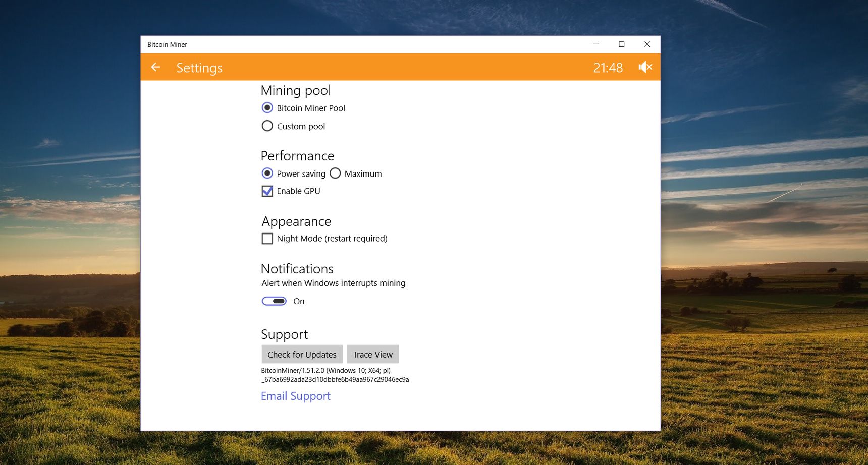The height and width of the screenshot is (465, 868).
Task: Click the BitcoinMiner/1.51.2.0 version string
Action: [326, 370]
